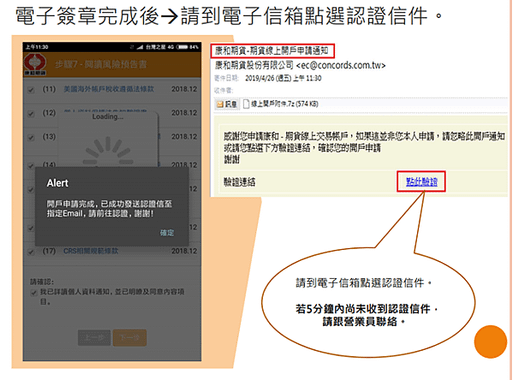Click the 上午11:30 clock in phone status bar
The width and height of the screenshot is (514, 380).
point(37,47)
